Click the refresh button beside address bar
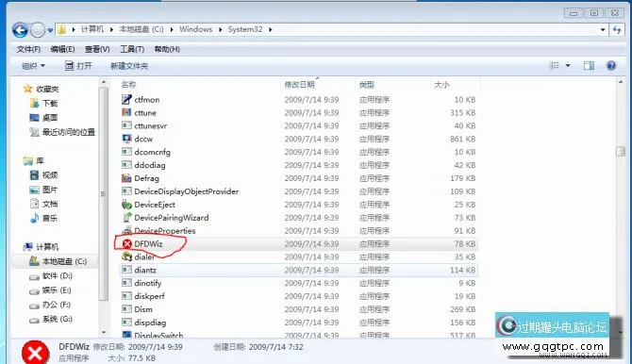This screenshot has height=364, width=632. tap(617, 30)
